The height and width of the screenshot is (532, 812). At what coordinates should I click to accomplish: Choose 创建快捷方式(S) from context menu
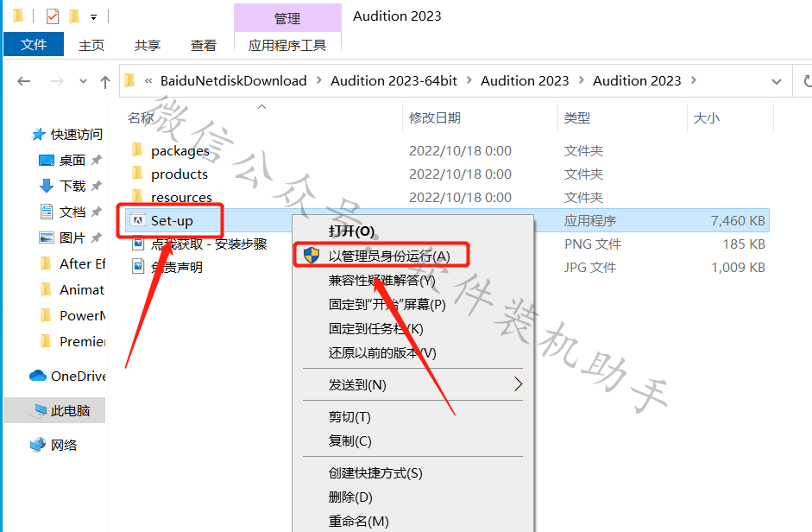point(375,473)
